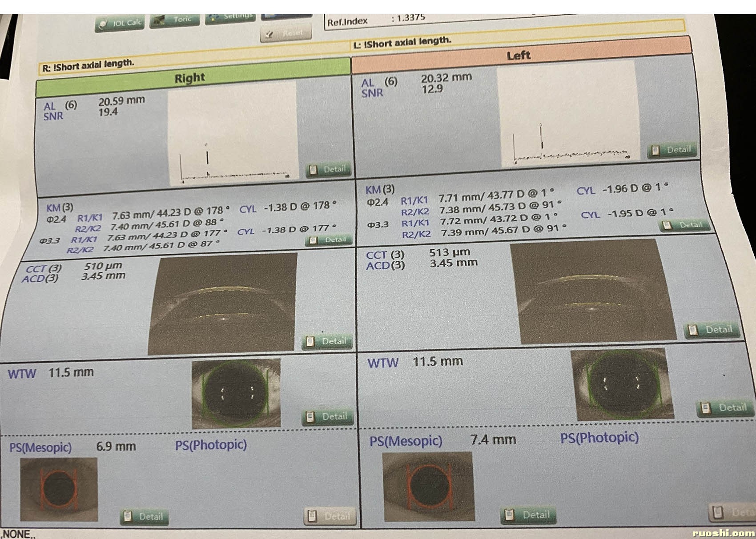Click the left eye mesopic pupil image
The image size is (756, 539).
428,487
